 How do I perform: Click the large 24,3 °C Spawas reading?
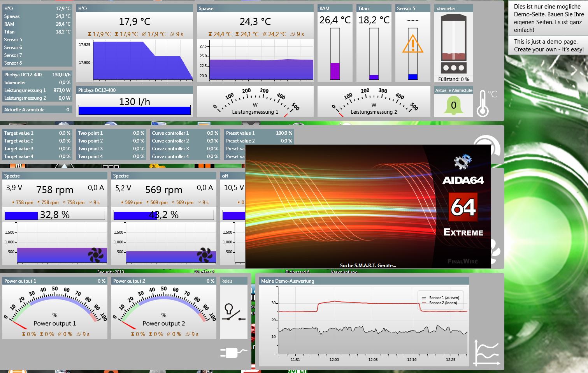(x=255, y=21)
